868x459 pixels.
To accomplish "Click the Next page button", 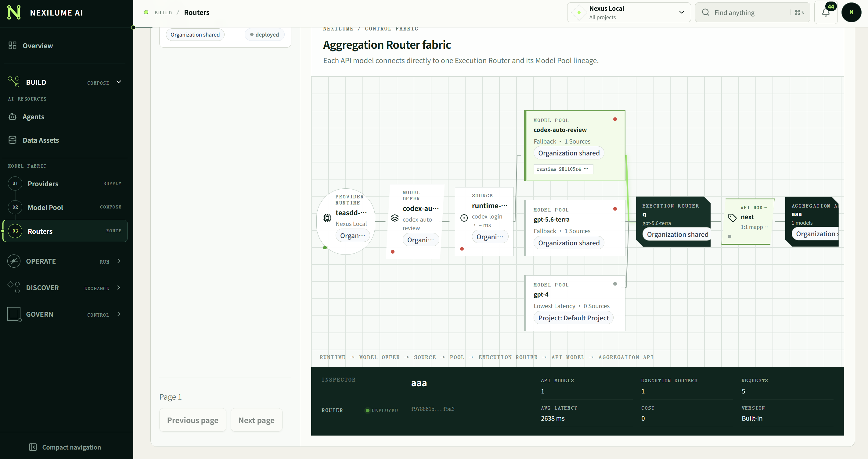I will (x=256, y=420).
